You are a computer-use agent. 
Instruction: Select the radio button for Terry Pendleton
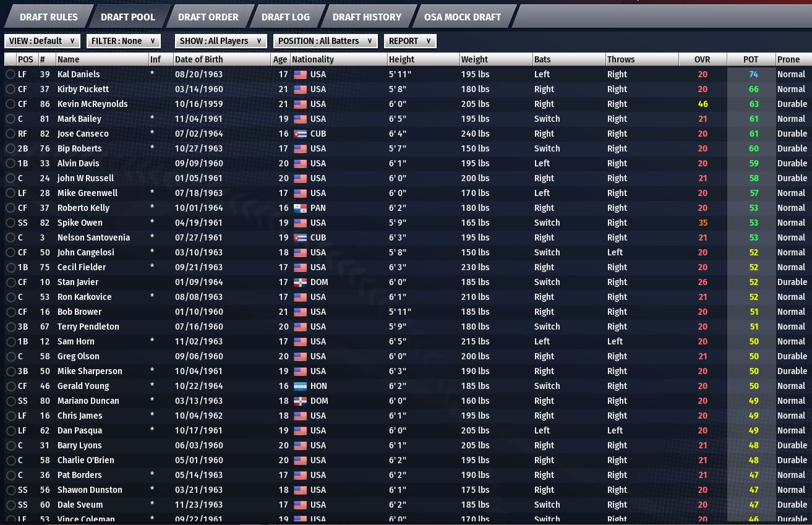tap(11, 327)
